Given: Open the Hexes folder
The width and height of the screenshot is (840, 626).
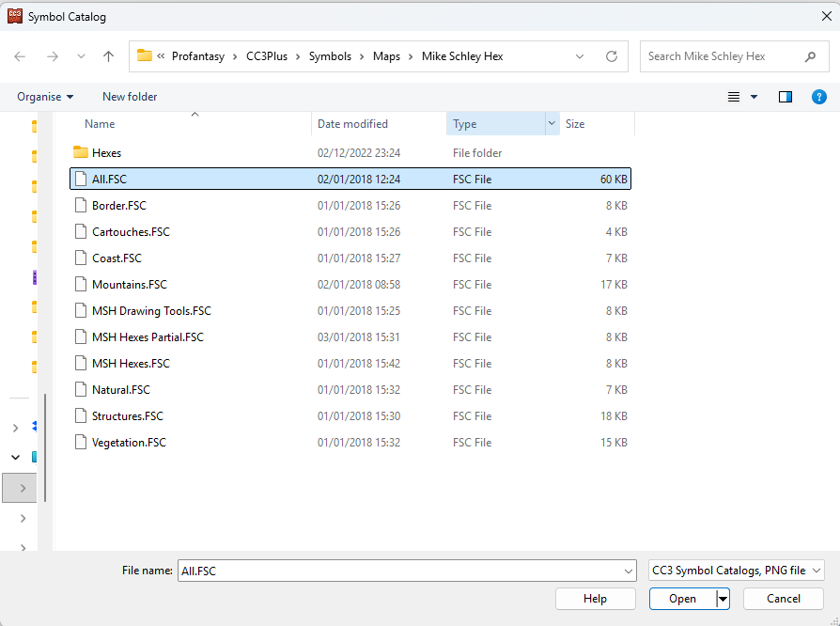Looking at the screenshot, I should point(106,153).
